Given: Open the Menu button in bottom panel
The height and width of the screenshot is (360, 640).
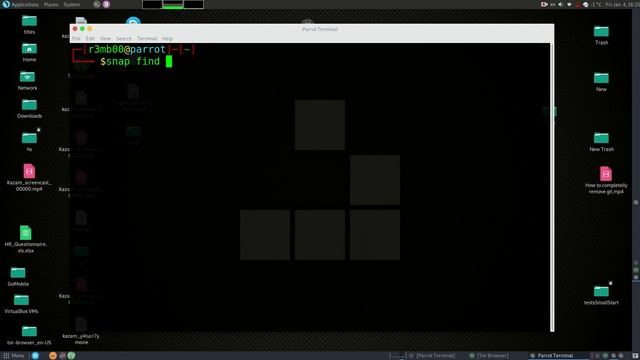Looking at the screenshot, I should pos(14,356).
